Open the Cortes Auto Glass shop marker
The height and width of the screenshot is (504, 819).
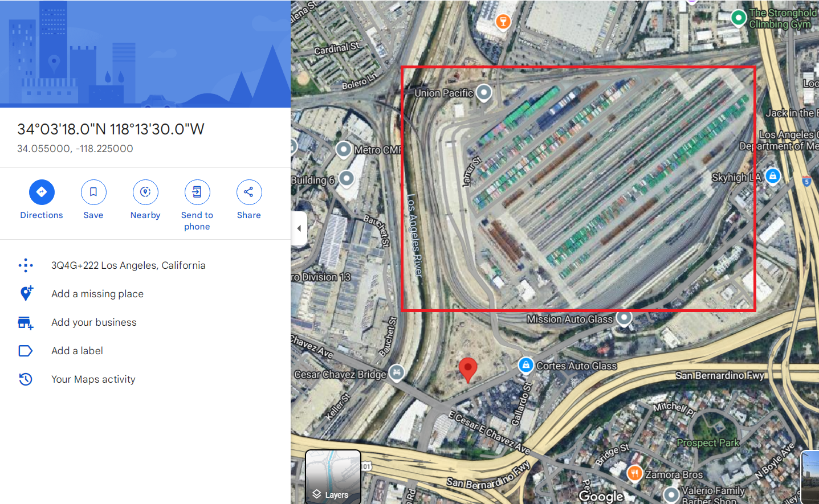coord(526,365)
